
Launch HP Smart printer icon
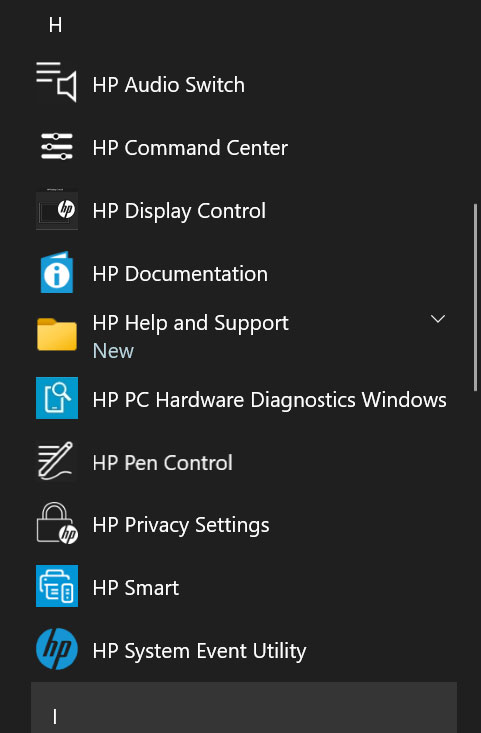pyautogui.click(x=57, y=586)
